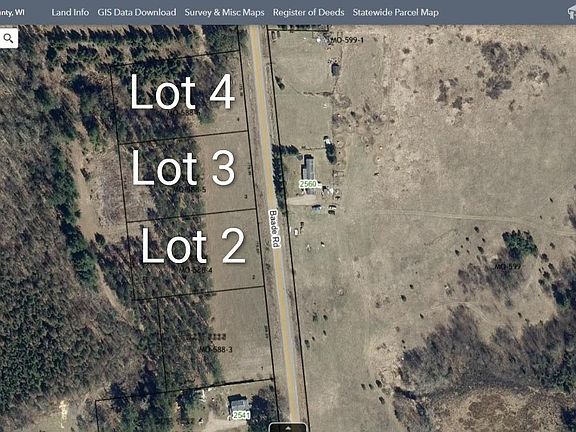
Task: Click parcel label MO-597
Action: (x=508, y=266)
